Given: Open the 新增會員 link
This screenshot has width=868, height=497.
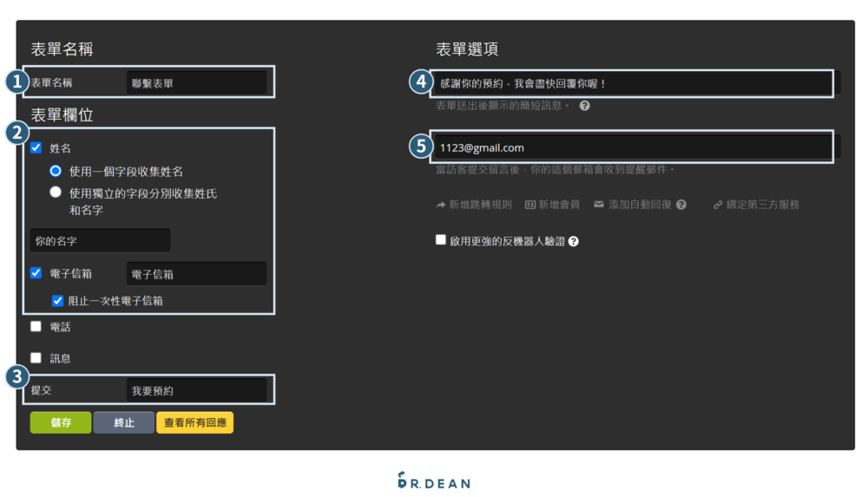Looking at the screenshot, I should click(559, 205).
